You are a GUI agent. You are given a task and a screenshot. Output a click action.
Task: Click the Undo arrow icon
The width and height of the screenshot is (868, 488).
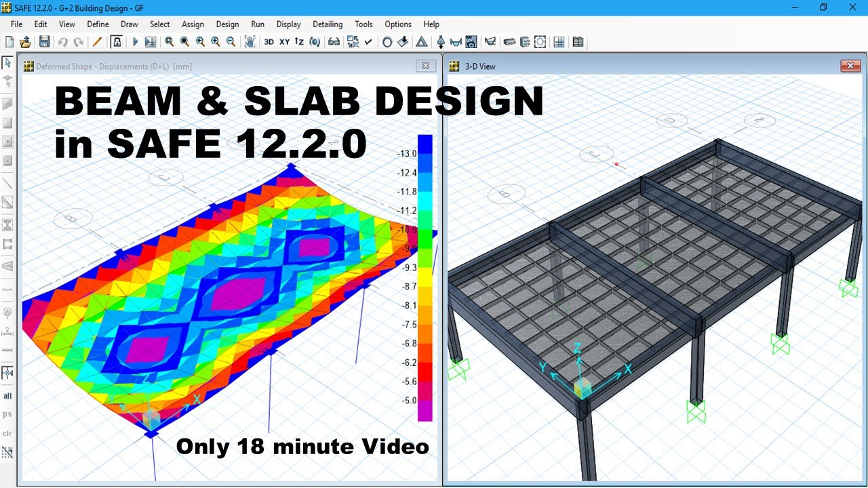(x=63, y=42)
